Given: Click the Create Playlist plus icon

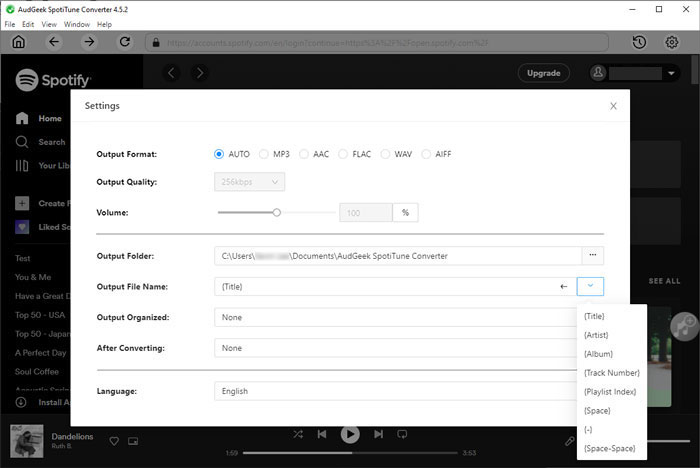Looking at the screenshot, I should point(22,203).
